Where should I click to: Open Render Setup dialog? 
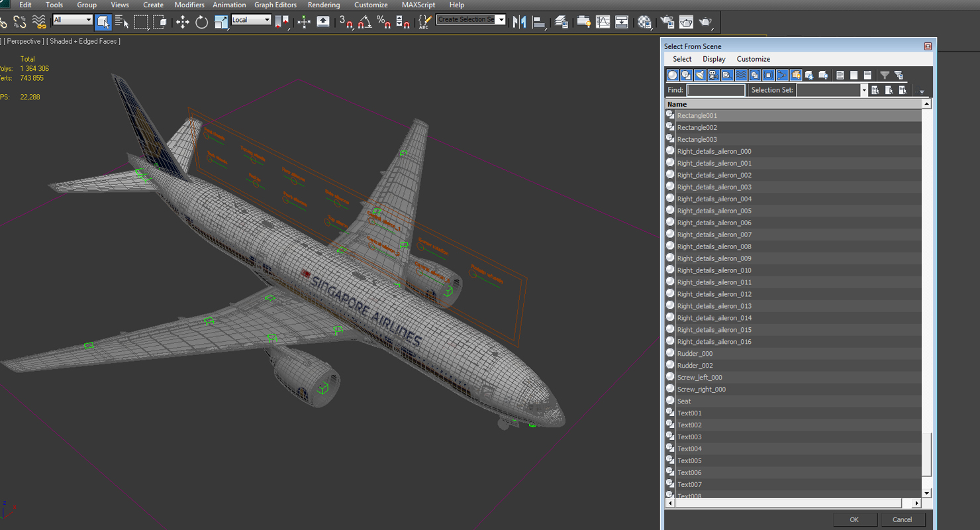[x=667, y=22]
